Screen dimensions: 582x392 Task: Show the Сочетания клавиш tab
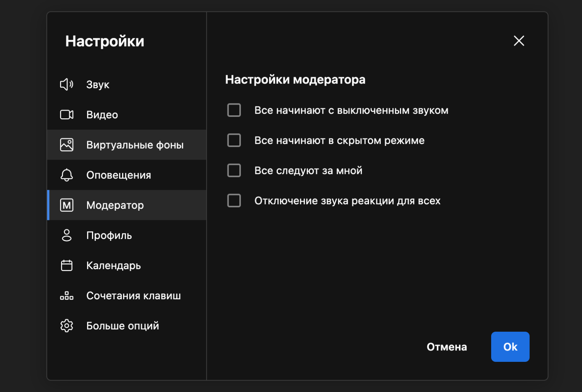click(x=127, y=295)
